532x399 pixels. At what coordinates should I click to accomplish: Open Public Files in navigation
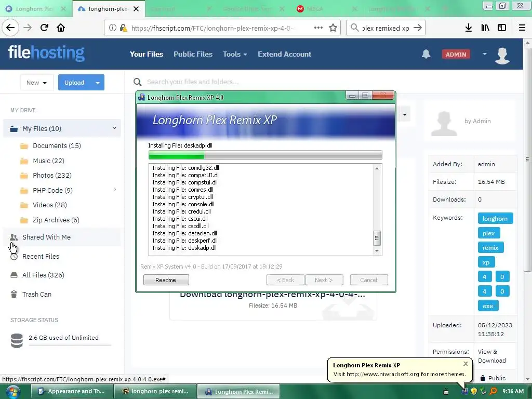pyautogui.click(x=193, y=54)
